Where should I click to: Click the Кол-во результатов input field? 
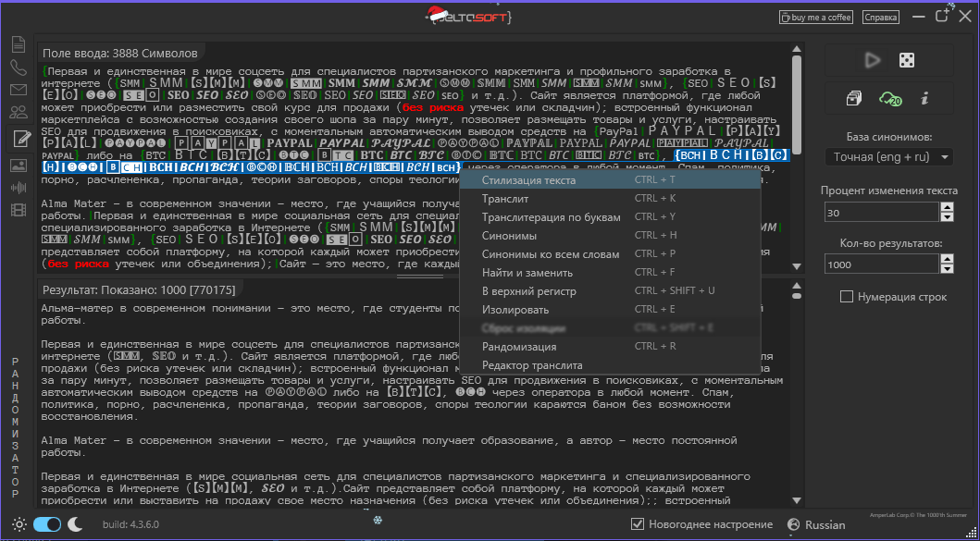tap(880, 264)
